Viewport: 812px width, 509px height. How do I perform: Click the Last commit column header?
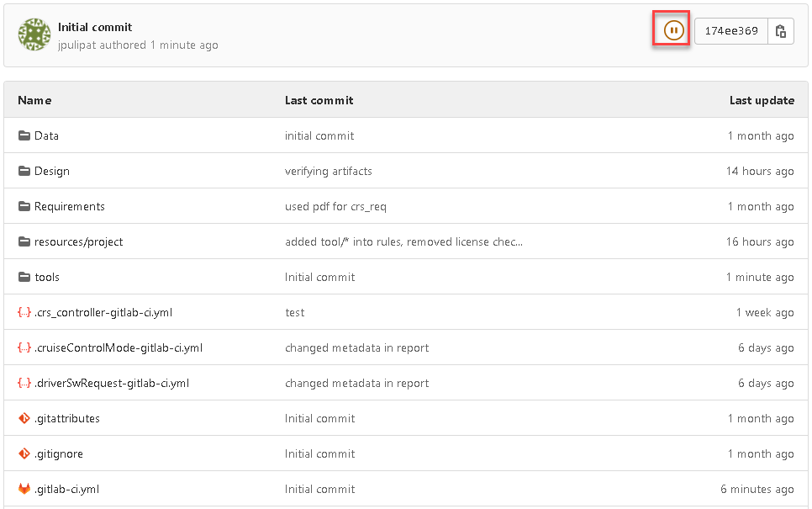point(319,100)
